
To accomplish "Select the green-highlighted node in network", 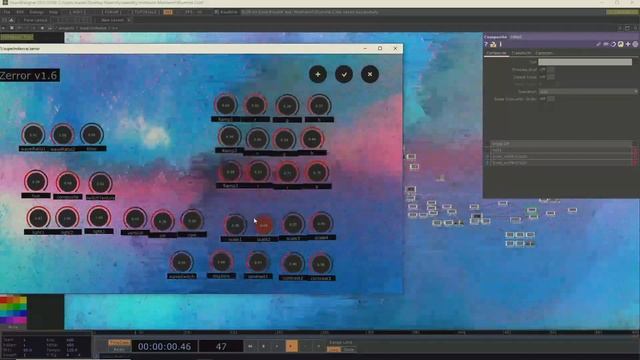I will pos(531,211).
